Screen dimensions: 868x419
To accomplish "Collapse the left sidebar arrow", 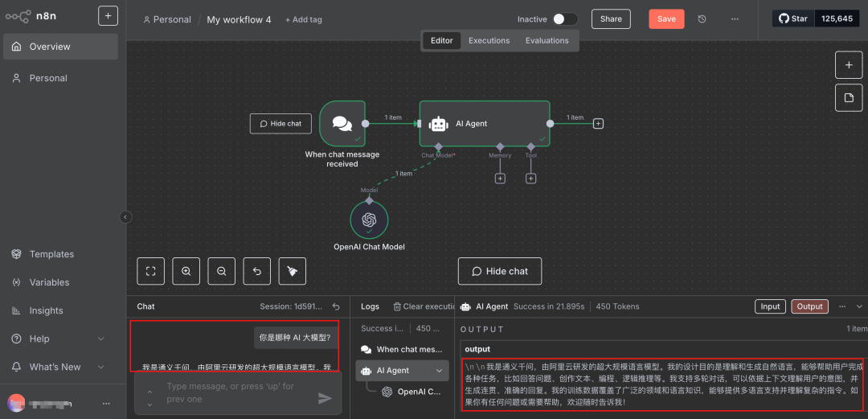I will 125,217.
